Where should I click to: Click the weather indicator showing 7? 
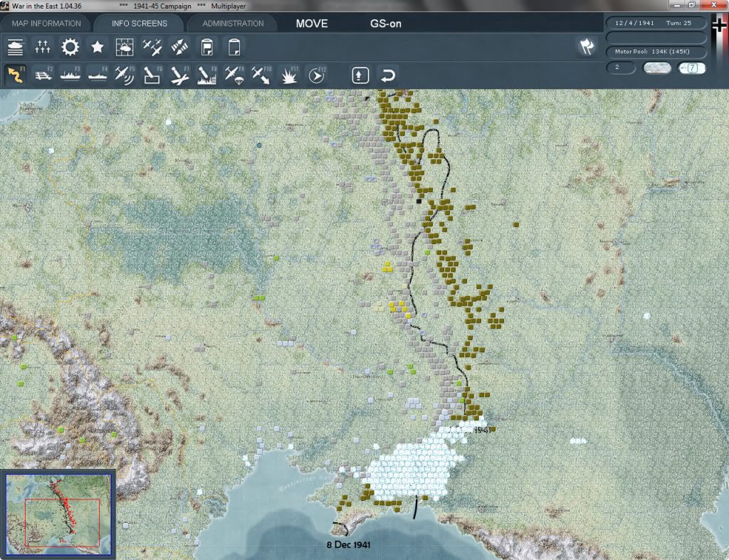(692, 68)
